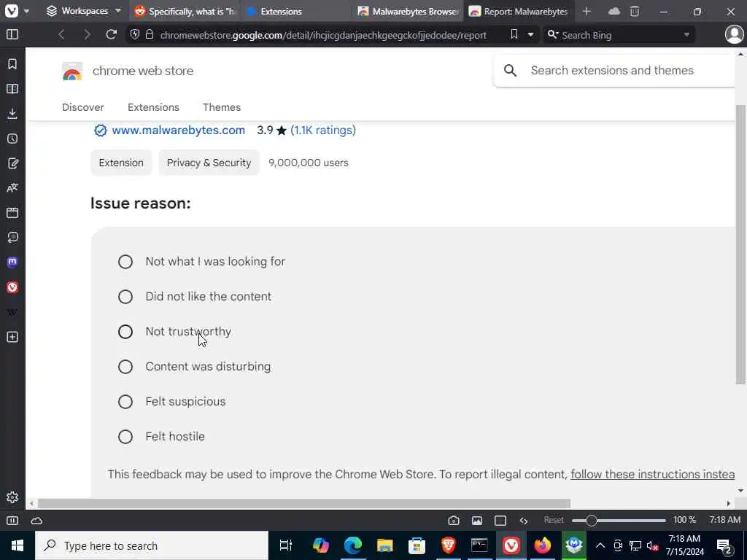This screenshot has height=560, width=747.
Task: Open the Wikipedia web panel
Action: 12,312
